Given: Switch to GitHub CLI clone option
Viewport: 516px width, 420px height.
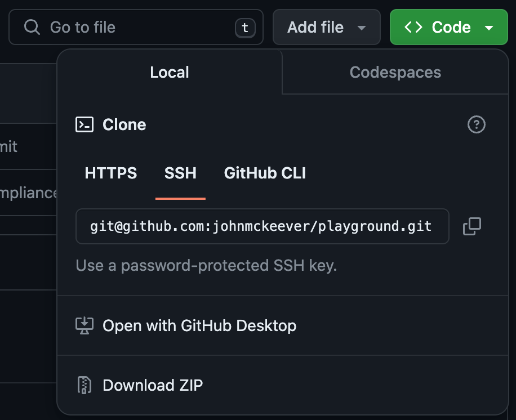Looking at the screenshot, I should [265, 173].
